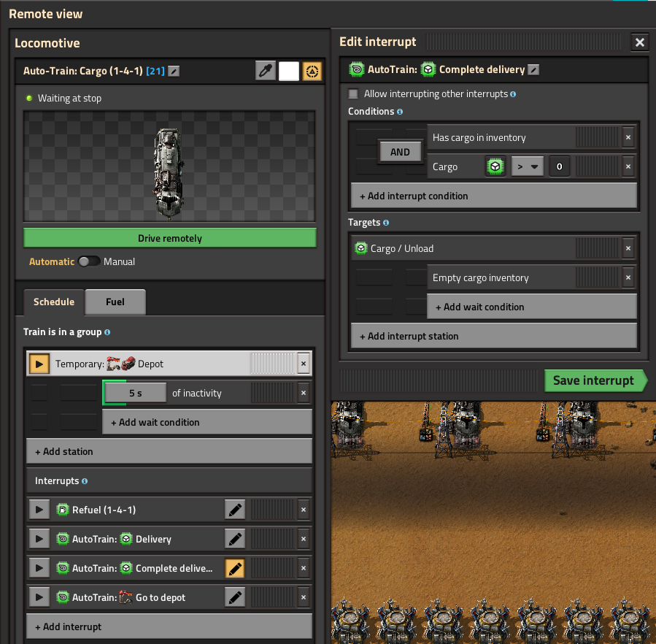656x644 pixels.
Task: Remove the Empty cargo inventory wait condition
Action: pyautogui.click(x=628, y=277)
